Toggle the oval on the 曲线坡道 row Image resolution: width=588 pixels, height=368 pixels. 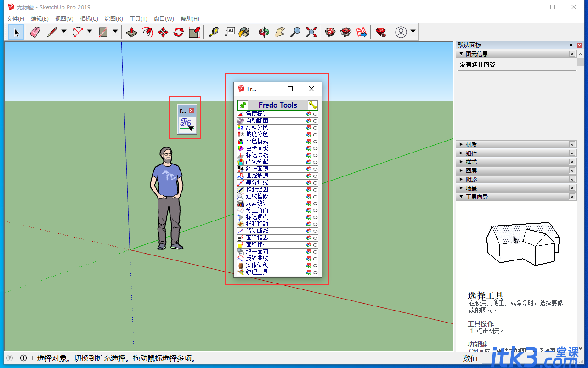(x=316, y=176)
